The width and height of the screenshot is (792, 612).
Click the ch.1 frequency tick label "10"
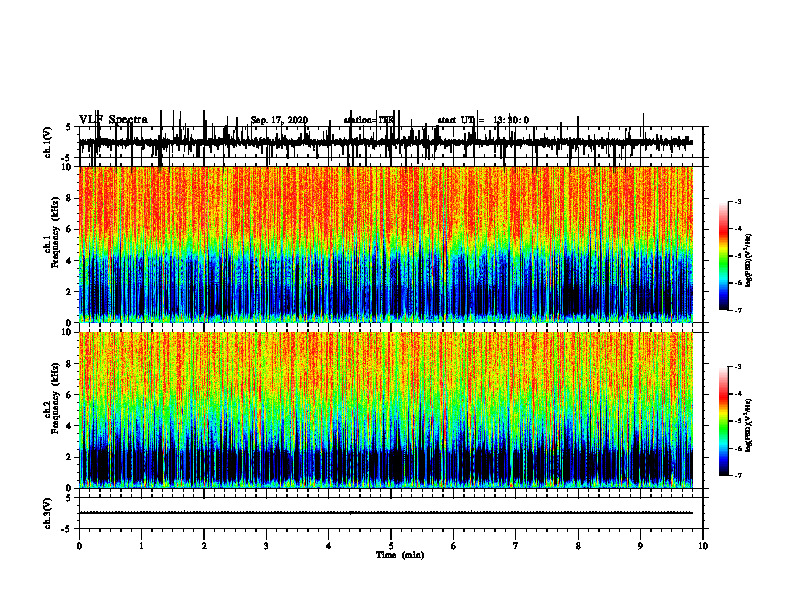pyautogui.click(x=67, y=167)
